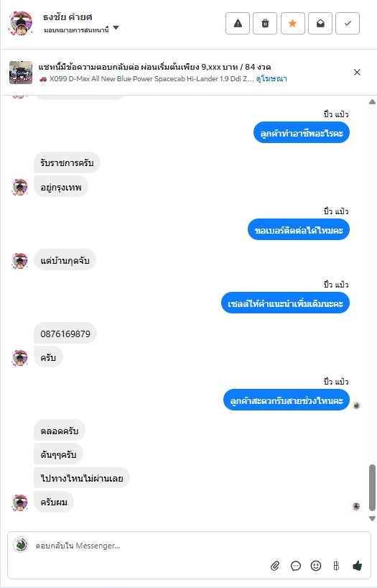Click the ขอเบอร์ติดต่อได้ไหมคะ sent message bubble
The width and height of the screenshot is (377, 588).
pyautogui.click(x=299, y=229)
